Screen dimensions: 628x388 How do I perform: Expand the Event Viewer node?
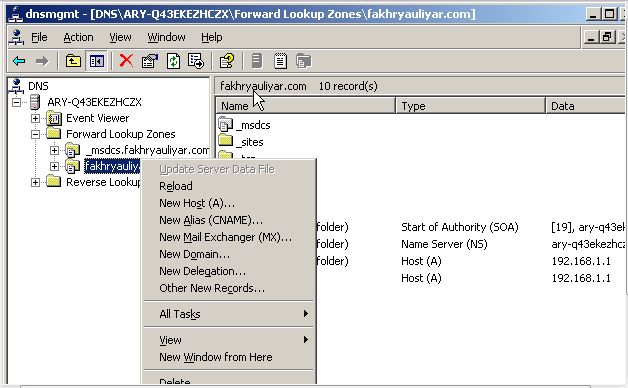(36, 119)
